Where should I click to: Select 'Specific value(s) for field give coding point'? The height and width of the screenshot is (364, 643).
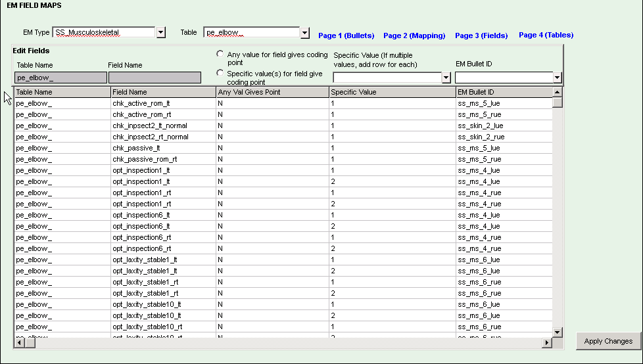pyautogui.click(x=220, y=73)
